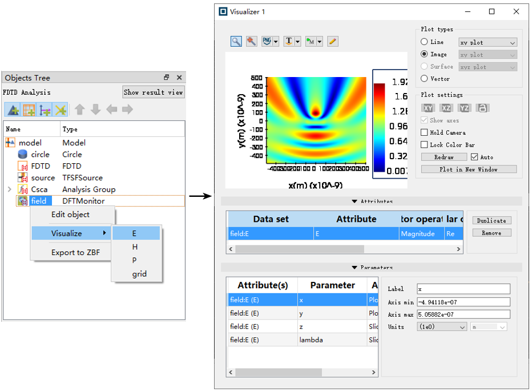Click the pencil edit icon
532x392 pixels.
[x=332, y=41]
